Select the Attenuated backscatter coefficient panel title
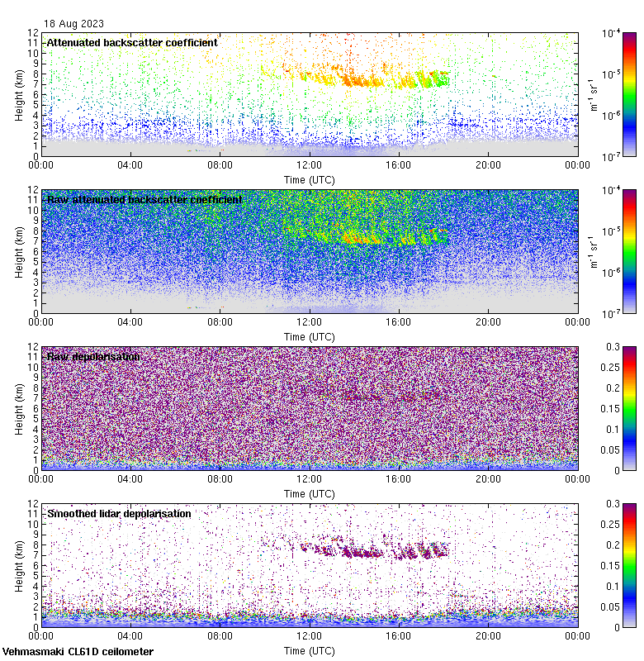 coord(132,43)
